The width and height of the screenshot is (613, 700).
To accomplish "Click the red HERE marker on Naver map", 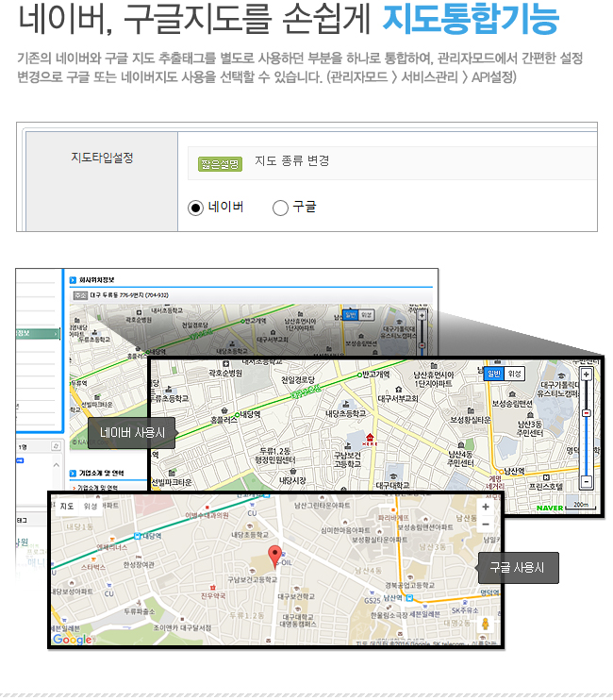I will (370, 439).
